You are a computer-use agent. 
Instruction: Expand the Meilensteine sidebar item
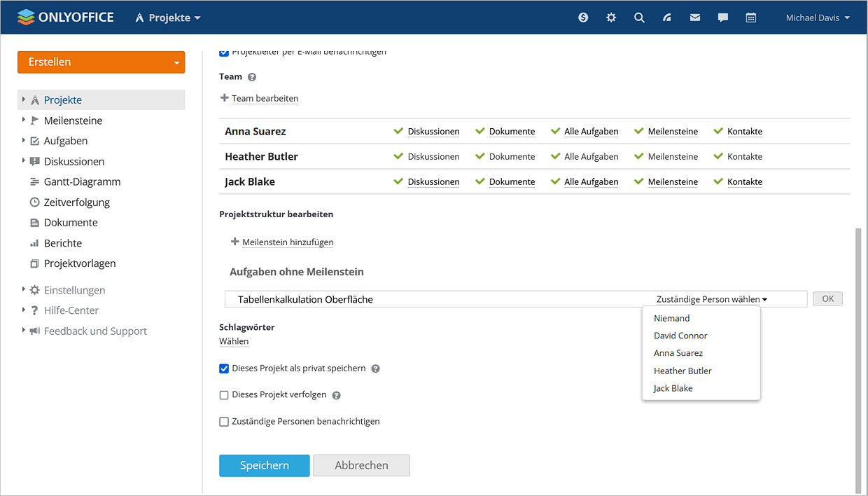pos(24,120)
